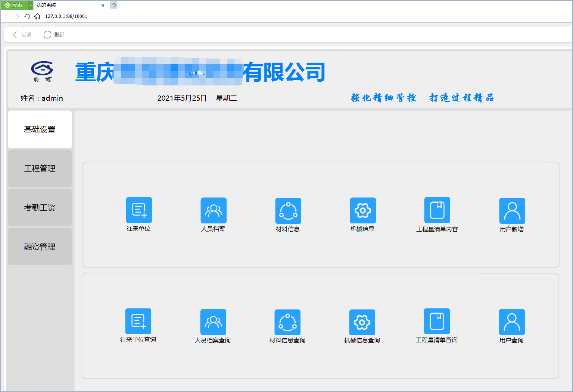Click the 姓名：admin label
Image resolution: width=573 pixels, height=392 pixels.
42,98
